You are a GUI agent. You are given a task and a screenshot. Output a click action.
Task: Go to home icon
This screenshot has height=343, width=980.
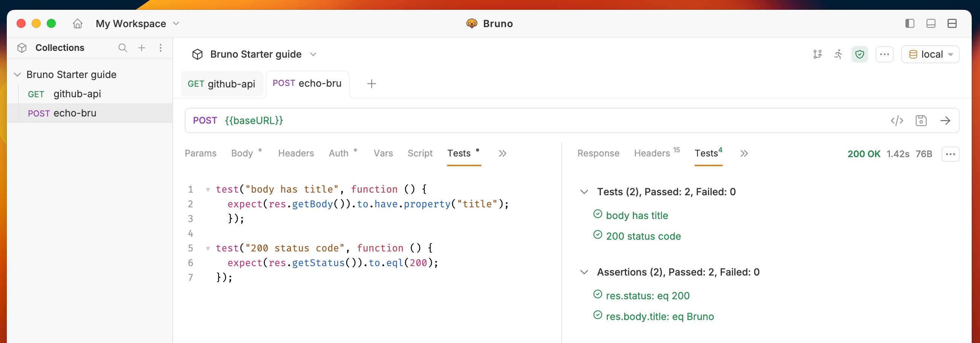[78, 24]
